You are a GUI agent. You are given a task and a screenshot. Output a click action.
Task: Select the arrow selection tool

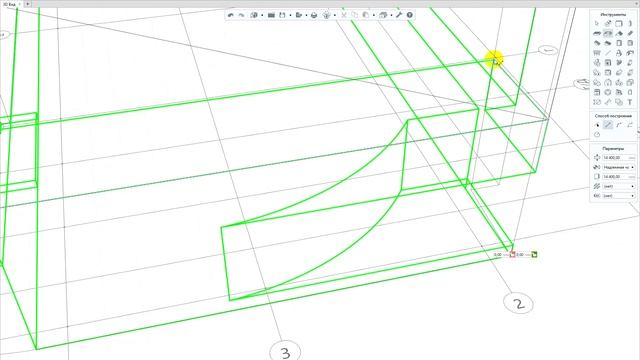click(597, 23)
